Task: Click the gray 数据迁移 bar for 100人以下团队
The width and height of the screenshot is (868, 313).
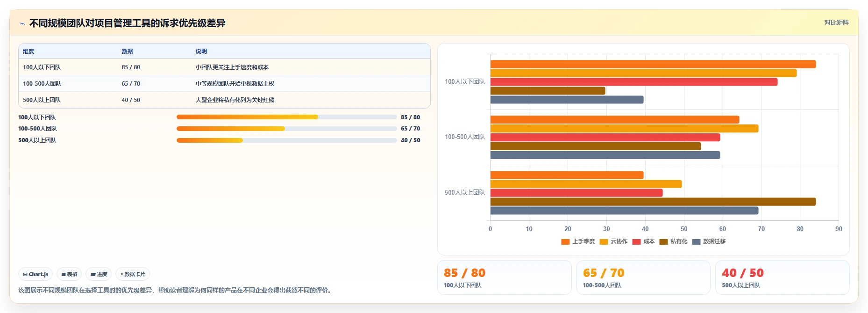Action: coord(567,100)
